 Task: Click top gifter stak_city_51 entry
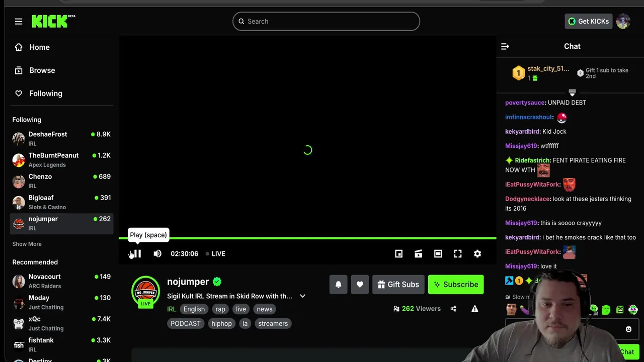point(541,73)
